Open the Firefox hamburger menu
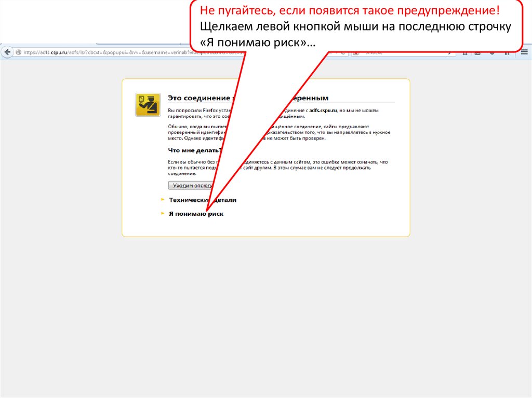The image size is (532, 398). coord(524,52)
